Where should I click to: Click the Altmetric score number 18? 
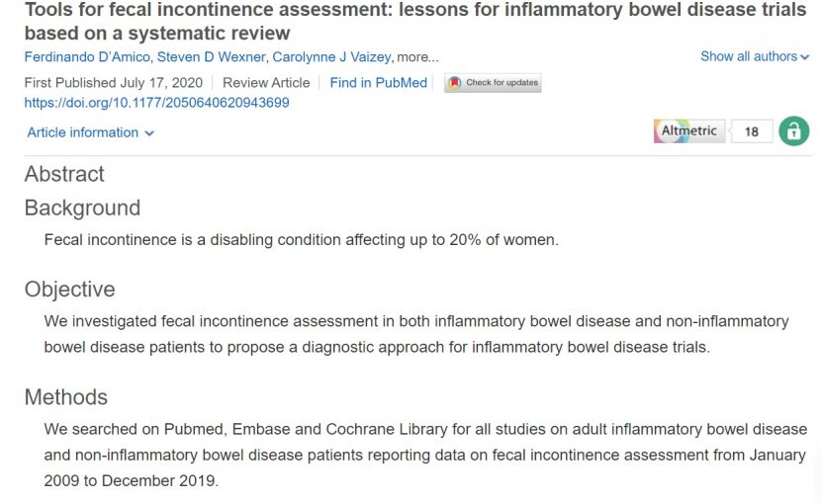point(752,131)
